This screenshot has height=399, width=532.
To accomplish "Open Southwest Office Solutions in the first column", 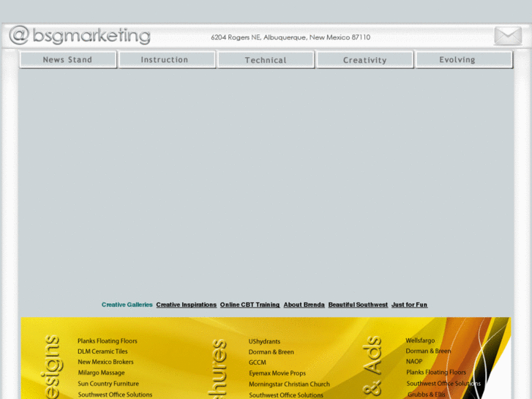I will [x=115, y=395].
